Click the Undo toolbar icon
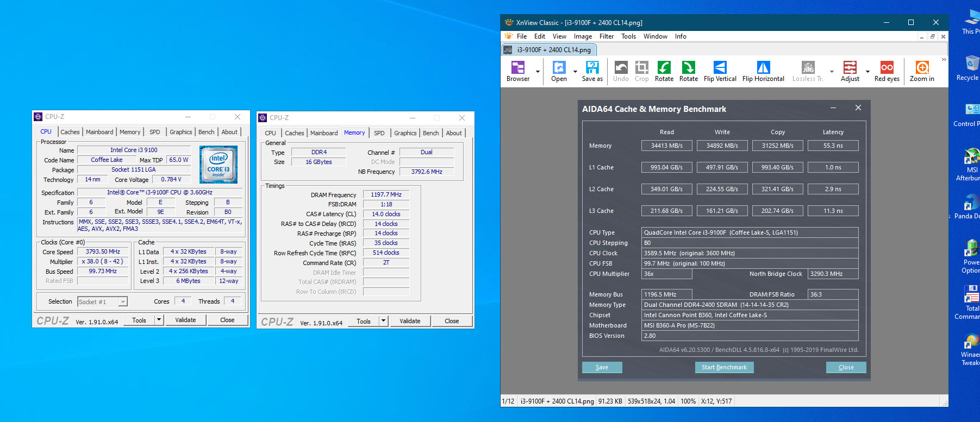Screen dimensions: 980x422 click(x=621, y=71)
